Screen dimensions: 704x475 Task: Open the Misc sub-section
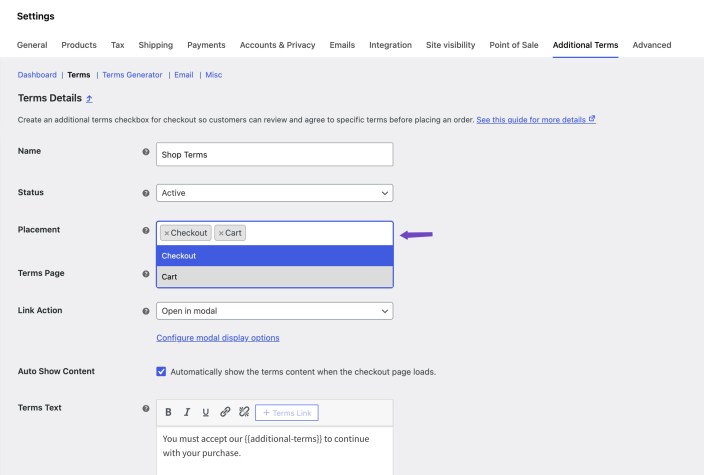214,75
